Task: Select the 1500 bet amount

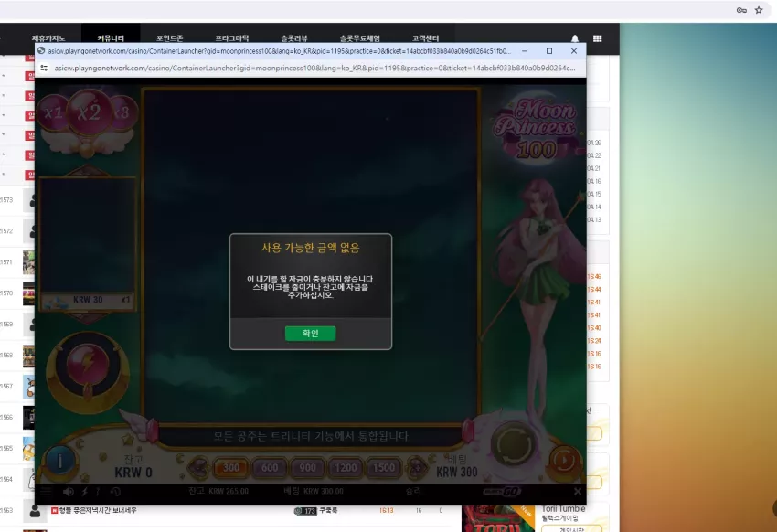Action: [x=384, y=468]
